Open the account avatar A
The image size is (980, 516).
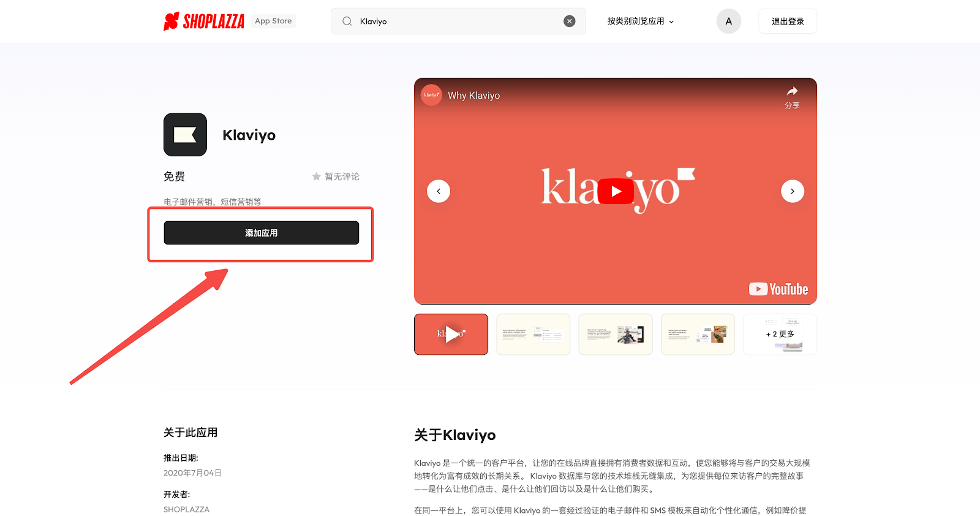click(729, 21)
